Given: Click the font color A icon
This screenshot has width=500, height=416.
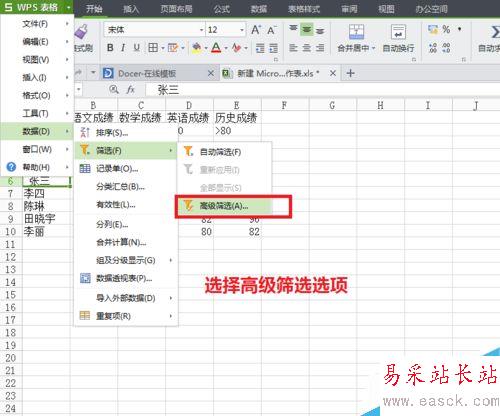Looking at the screenshot, I should tap(216, 48).
